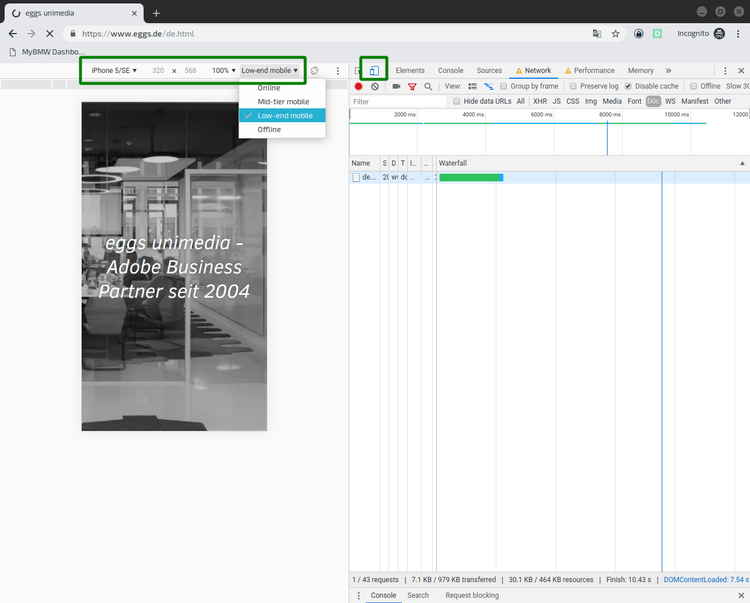Click the rotate device icon

pyautogui.click(x=314, y=71)
